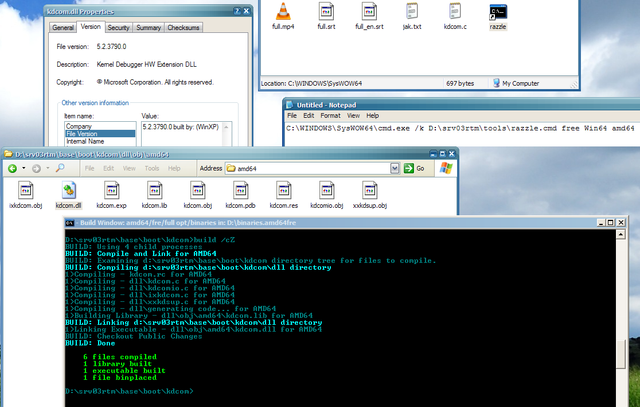Click the Build Window console title icon
Viewport: 640px width, 407px height.
click(70, 223)
